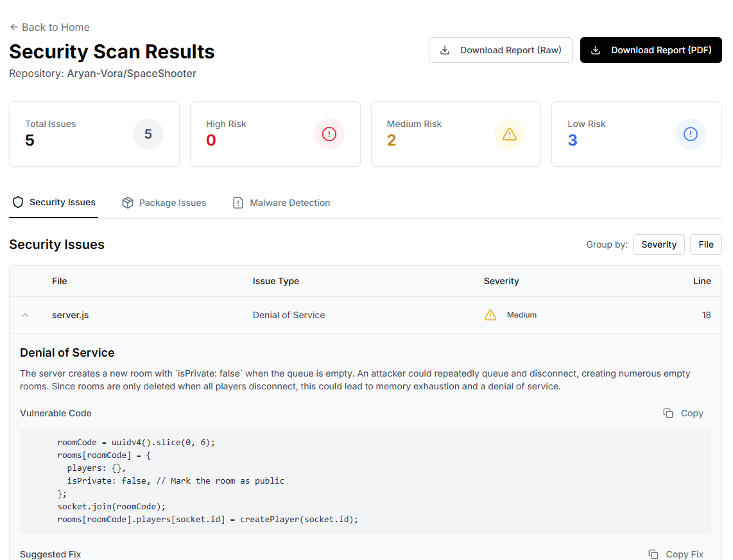Click the Total Issues count badge
733x560 pixels.
148,134
